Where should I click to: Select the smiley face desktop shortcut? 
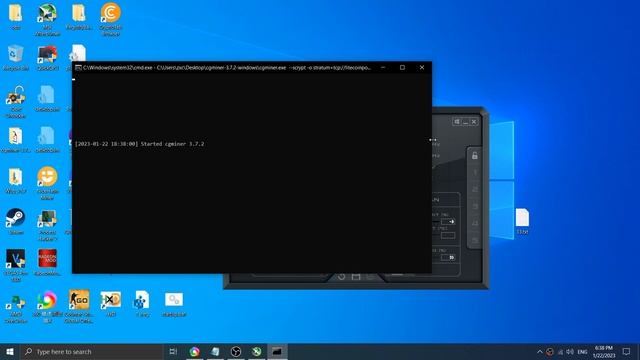tap(47, 183)
